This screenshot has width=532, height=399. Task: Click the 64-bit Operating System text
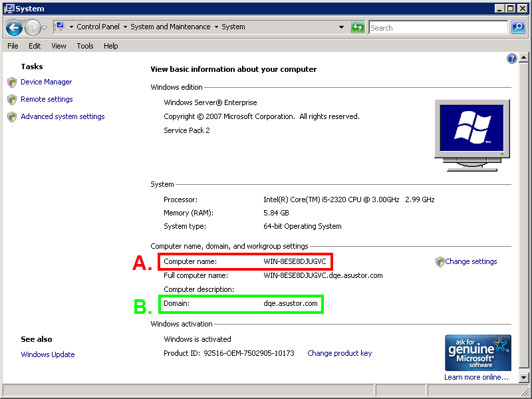(303, 226)
